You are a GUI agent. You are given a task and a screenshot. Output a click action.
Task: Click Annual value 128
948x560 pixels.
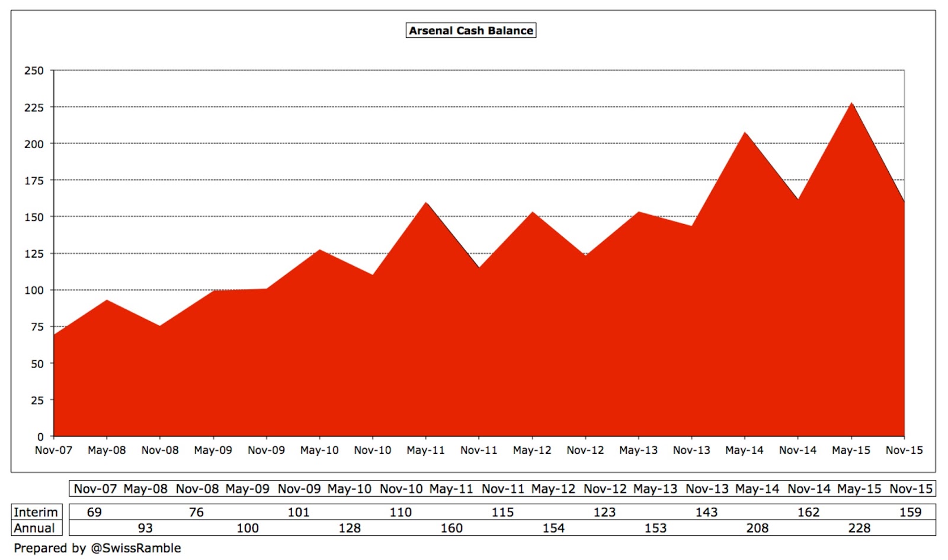(x=350, y=528)
